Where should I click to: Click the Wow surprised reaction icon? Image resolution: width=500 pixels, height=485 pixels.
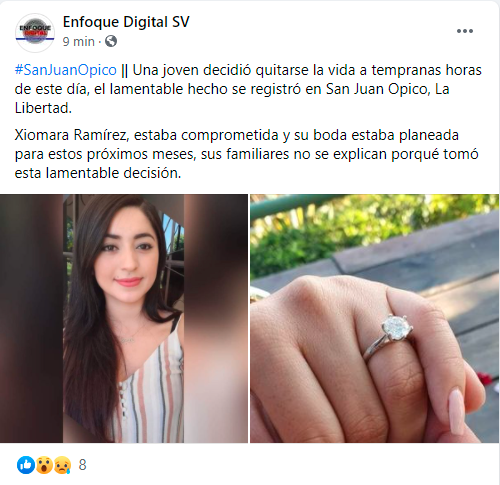click(44, 465)
